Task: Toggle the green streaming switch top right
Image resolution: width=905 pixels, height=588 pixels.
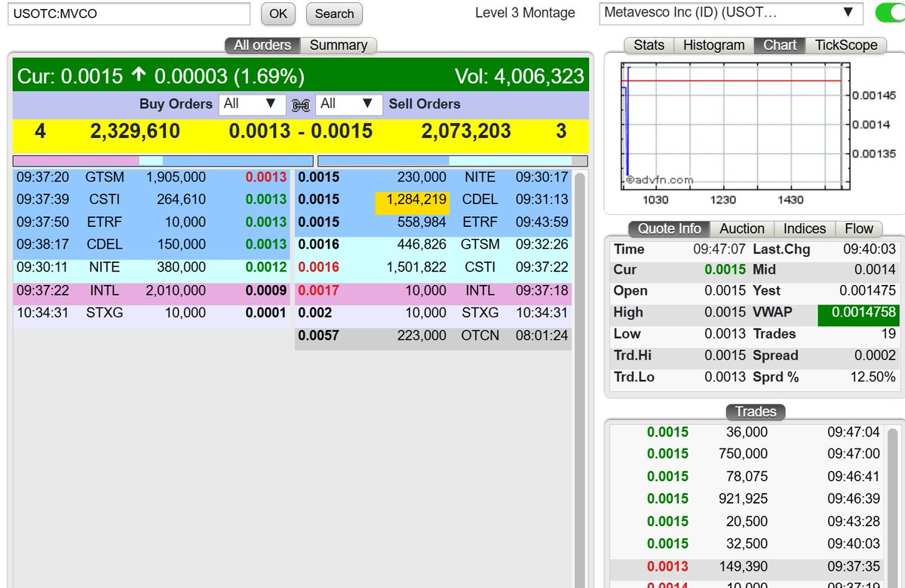Action: coord(888,14)
